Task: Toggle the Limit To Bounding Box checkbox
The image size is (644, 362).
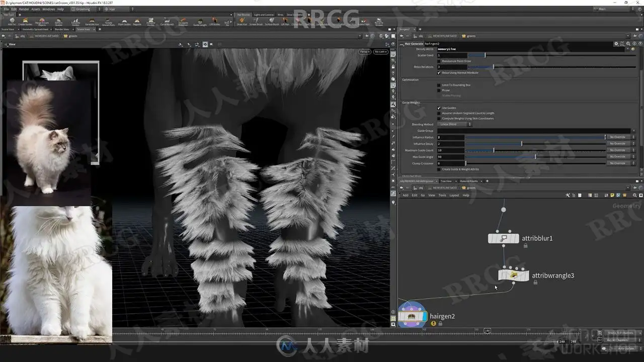Action: (x=439, y=85)
